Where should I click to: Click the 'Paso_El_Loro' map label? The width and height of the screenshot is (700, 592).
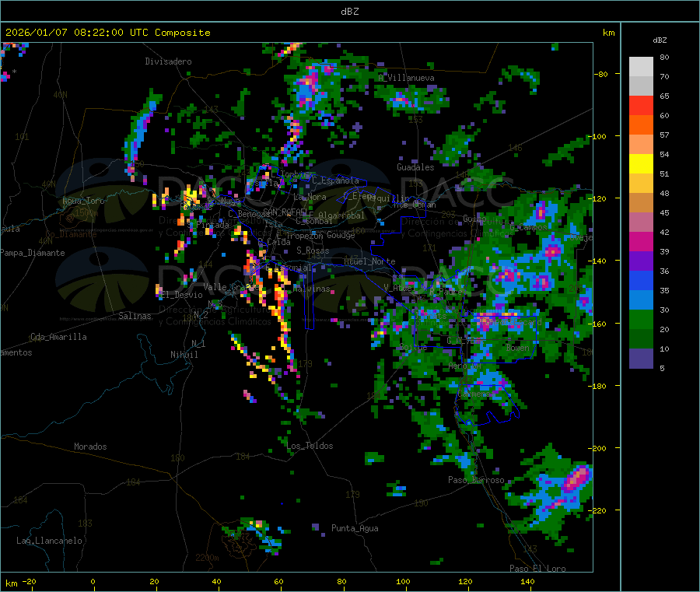(537, 569)
